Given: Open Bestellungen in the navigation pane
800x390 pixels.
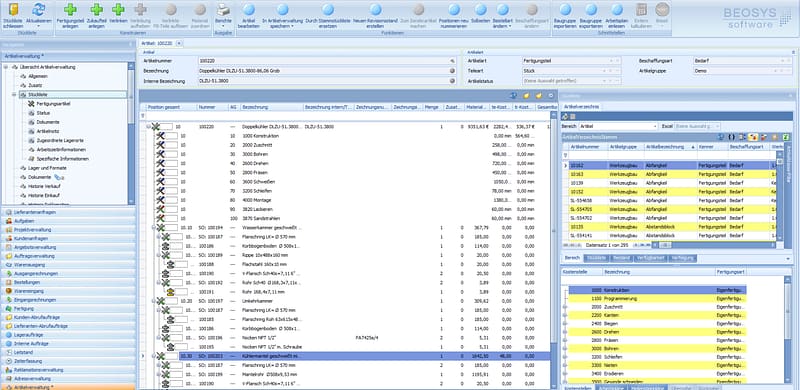Looking at the screenshot, I should pos(68,282).
